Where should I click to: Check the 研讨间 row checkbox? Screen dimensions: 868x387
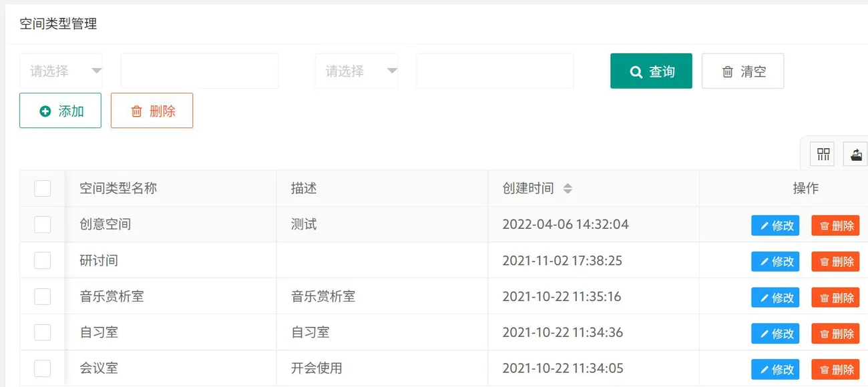coord(43,260)
